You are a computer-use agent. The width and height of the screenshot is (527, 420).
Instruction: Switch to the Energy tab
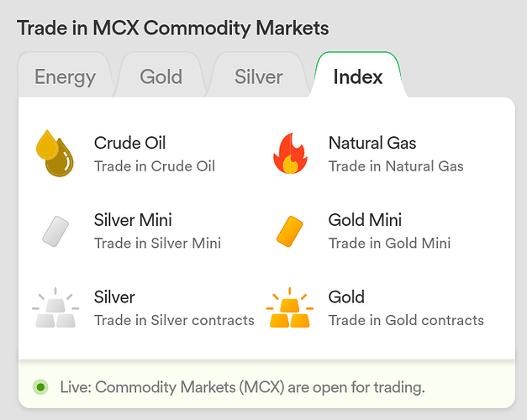(66, 76)
